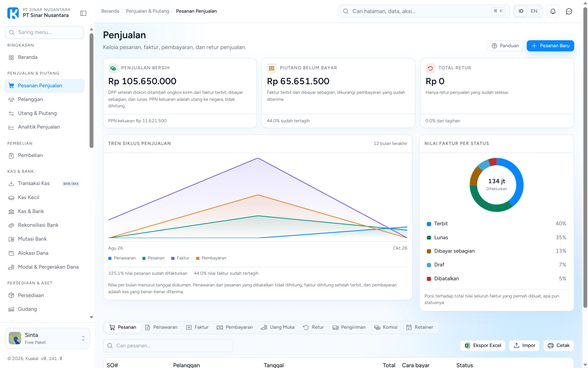Toggle the Penawaran chart legend series
588x368 pixels.
point(122,258)
